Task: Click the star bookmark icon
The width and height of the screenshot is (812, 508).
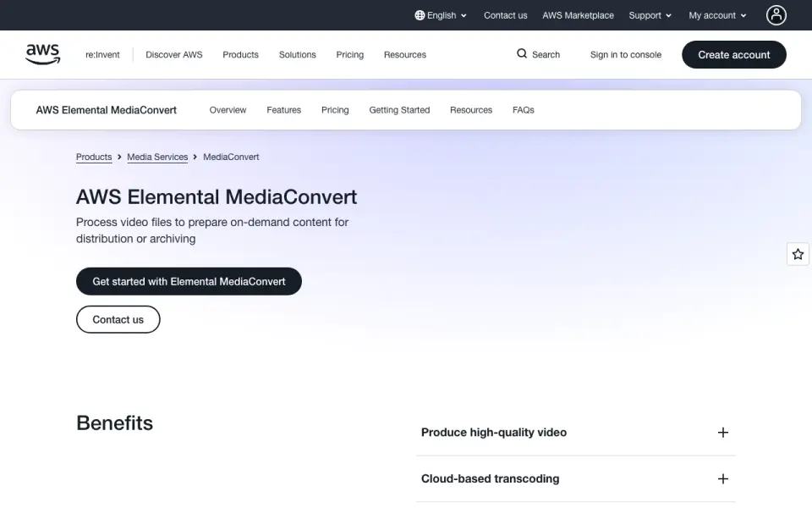Action: coord(798,254)
